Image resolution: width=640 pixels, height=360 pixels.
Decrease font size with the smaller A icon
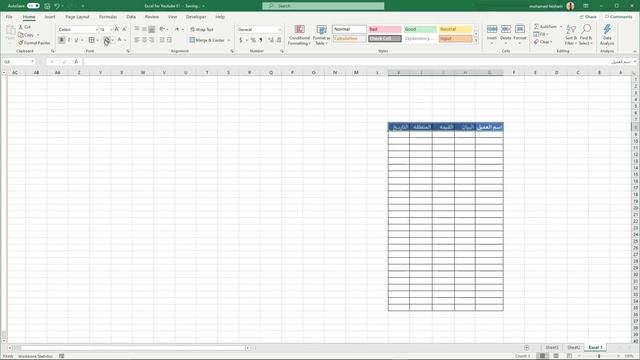(x=124, y=29)
